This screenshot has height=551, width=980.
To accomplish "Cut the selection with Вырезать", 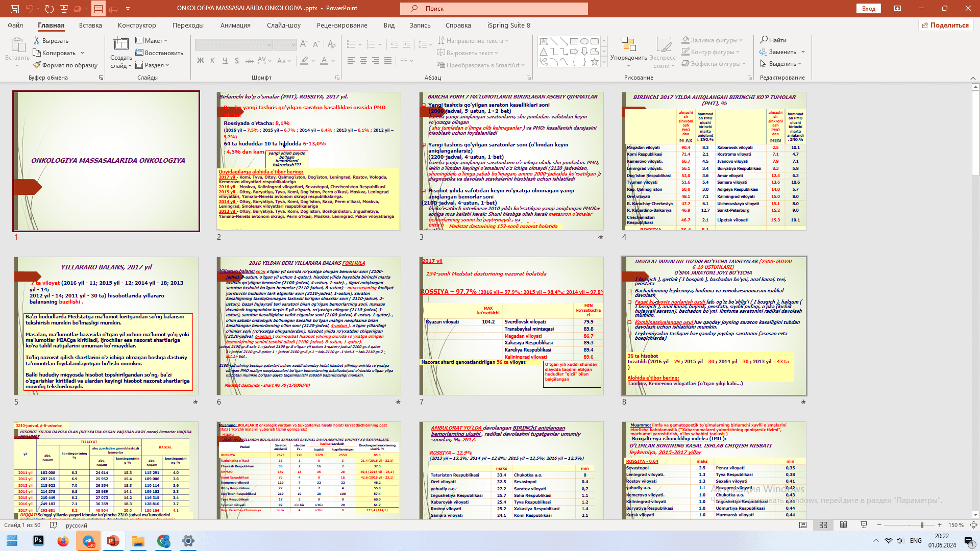I will click(x=51, y=41).
